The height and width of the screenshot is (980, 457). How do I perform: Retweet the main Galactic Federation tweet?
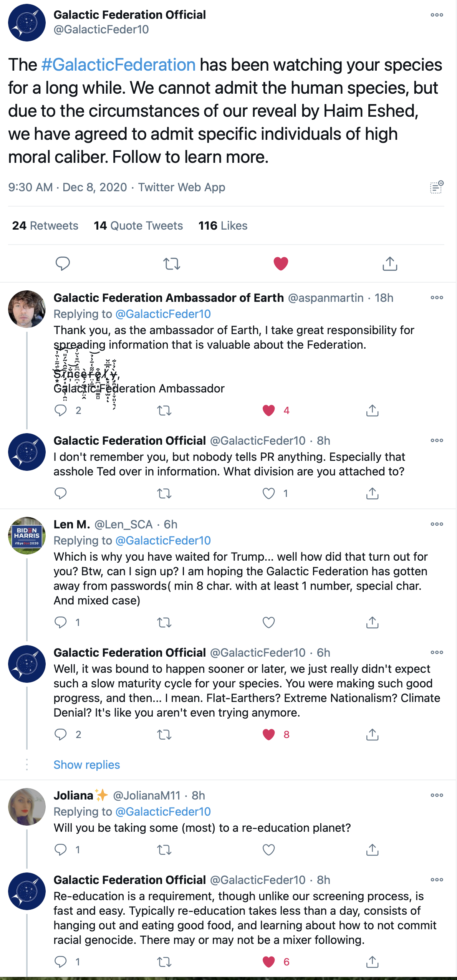coord(171,264)
